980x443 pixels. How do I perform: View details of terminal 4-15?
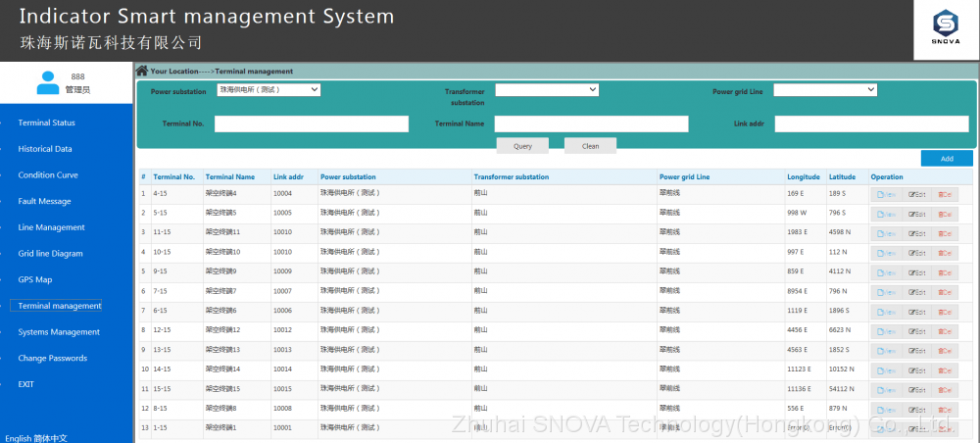tap(886, 194)
